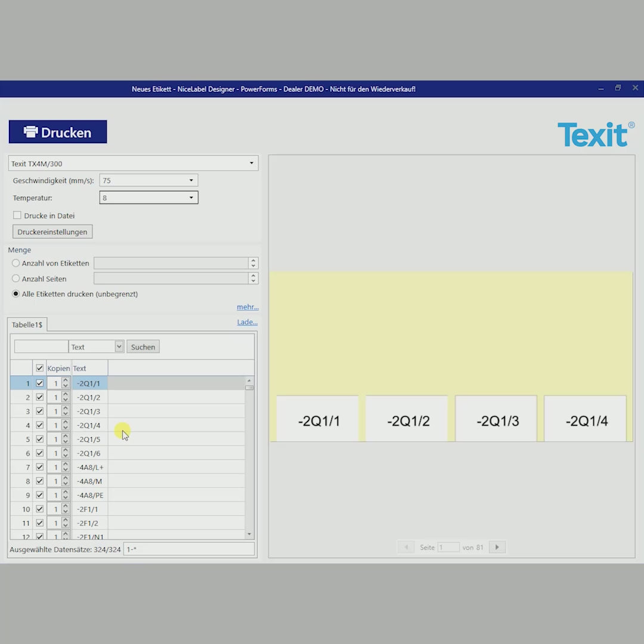This screenshot has height=644, width=644.
Task: Expand the Geschwindigkeit speed dropdown
Action: [191, 181]
